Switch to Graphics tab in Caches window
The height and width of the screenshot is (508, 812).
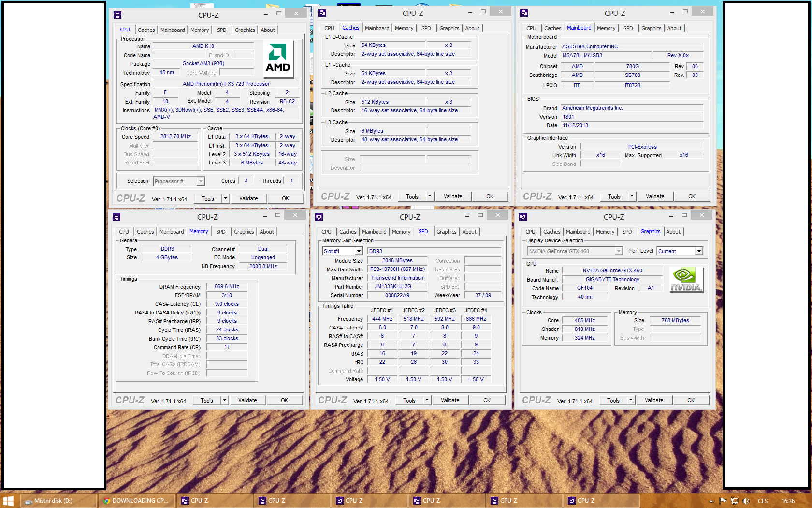[449, 28]
